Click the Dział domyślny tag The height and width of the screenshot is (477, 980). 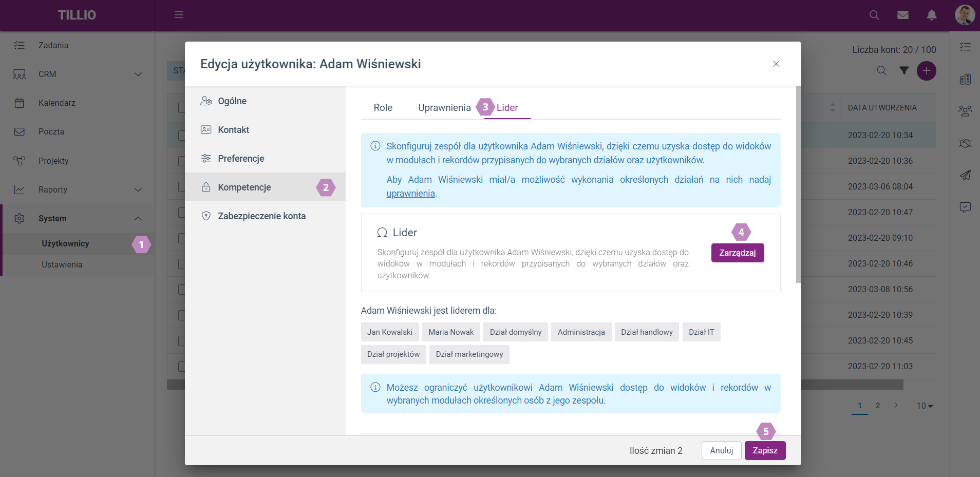516,332
